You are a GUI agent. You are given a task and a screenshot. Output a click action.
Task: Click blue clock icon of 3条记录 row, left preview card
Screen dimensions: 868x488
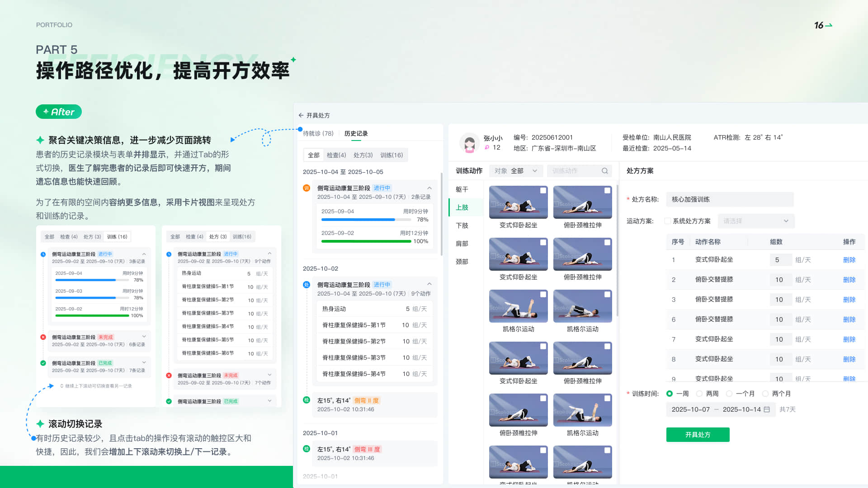[x=43, y=254]
